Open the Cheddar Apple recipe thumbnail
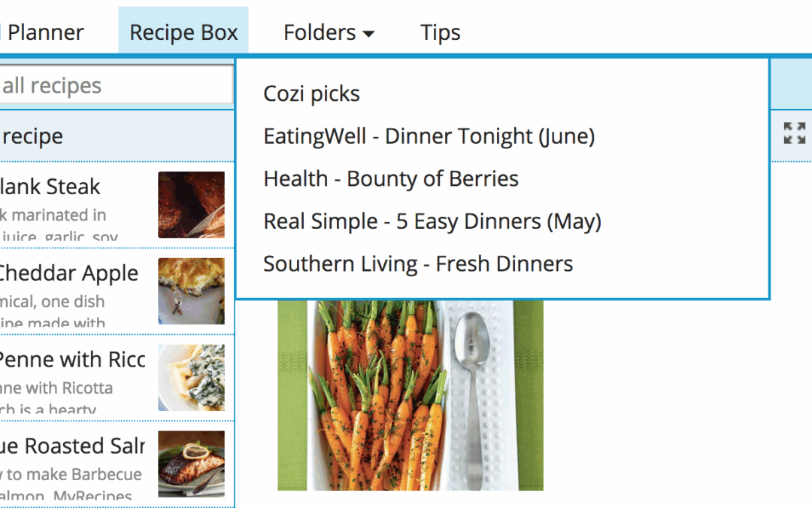 coord(192,291)
